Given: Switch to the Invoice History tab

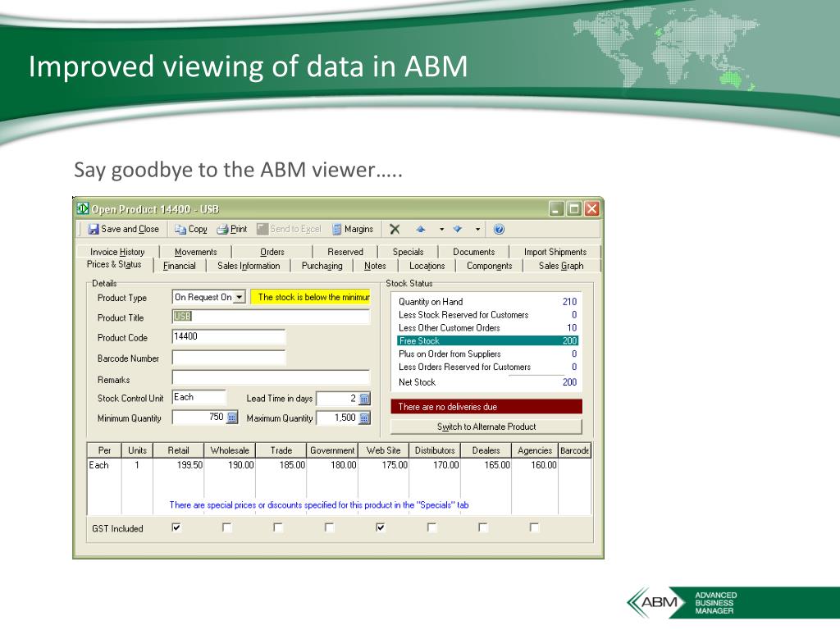Looking at the screenshot, I should (117, 252).
